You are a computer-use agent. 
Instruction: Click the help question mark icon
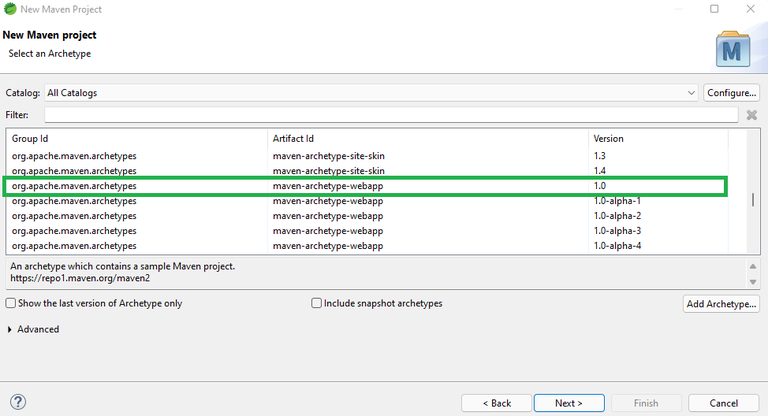click(x=18, y=402)
